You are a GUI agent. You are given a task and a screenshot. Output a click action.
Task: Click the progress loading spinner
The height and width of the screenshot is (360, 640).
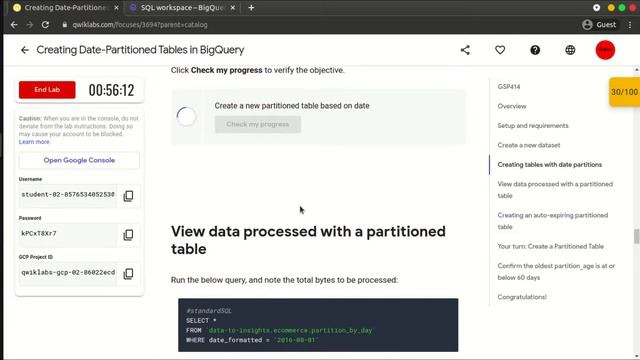[x=187, y=117]
